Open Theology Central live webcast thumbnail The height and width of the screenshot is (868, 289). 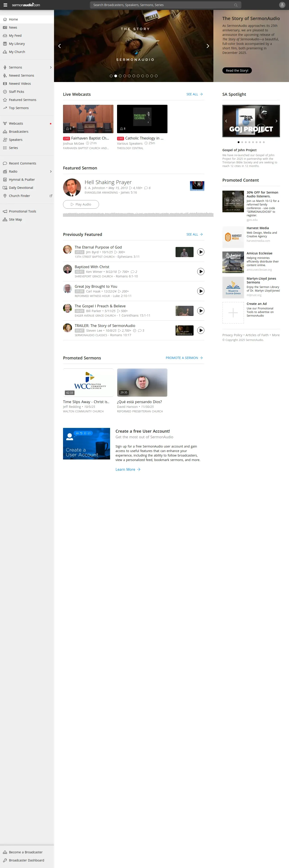click(142, 119)
